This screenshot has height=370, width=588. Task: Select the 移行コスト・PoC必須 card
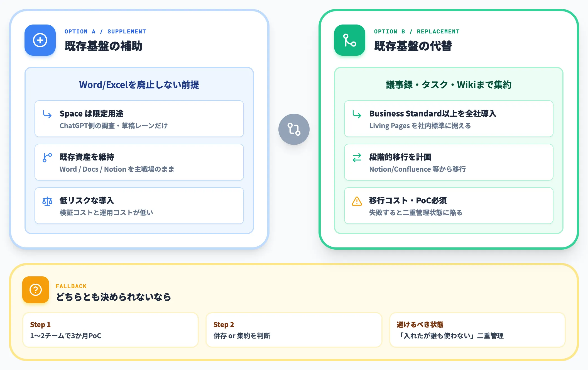[449, 206]
